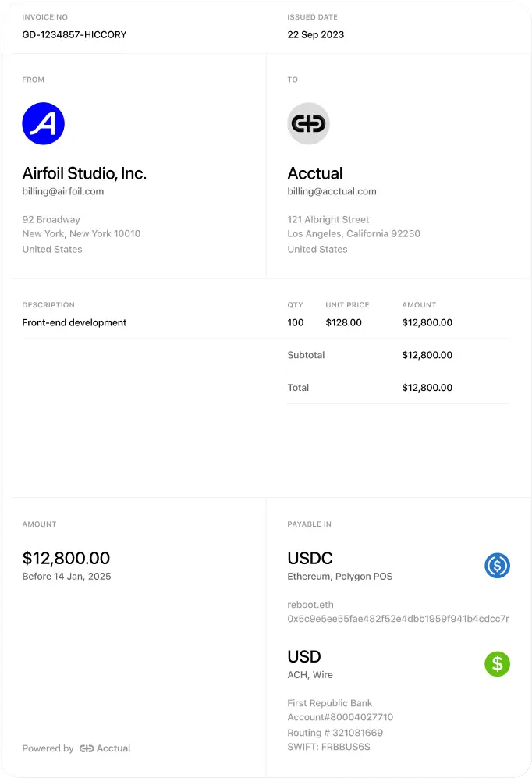Click the routing number 321081669
Image resolution: width=532 pixels, height=778 pixels.
point(335,733)
